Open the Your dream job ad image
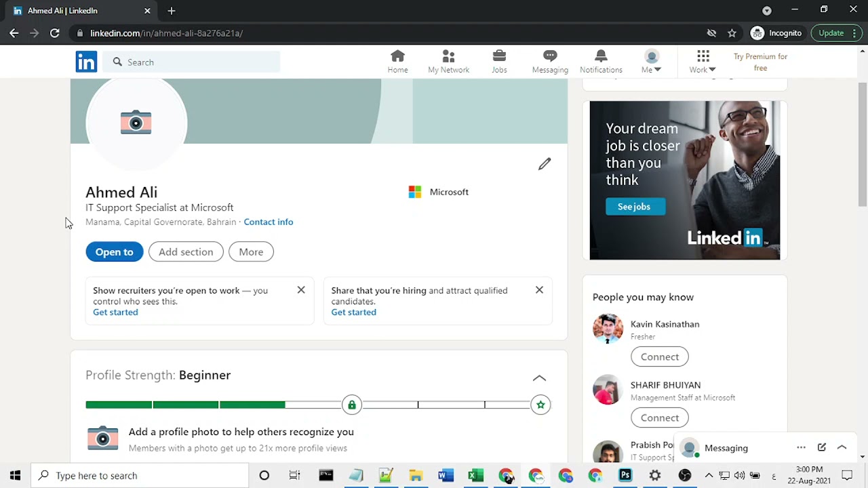Image resolution: width=868 pixels, height=488 pixels. (x=685, y=180)
